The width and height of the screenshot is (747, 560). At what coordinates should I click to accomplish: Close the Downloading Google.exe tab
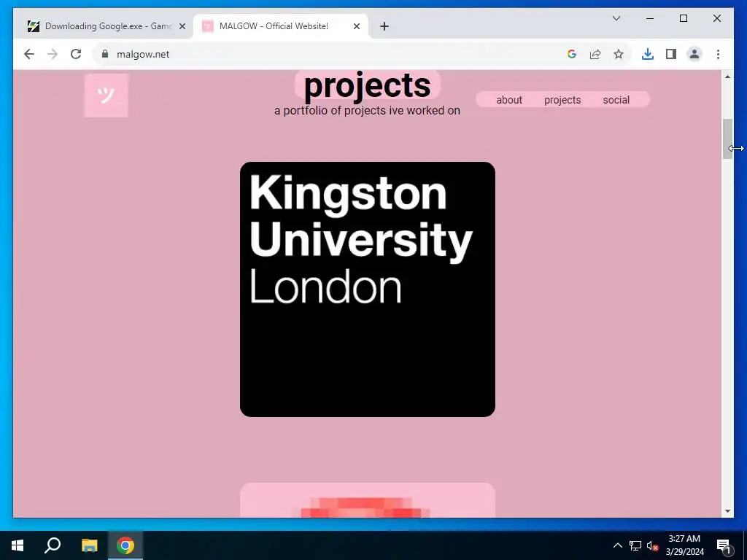click(182, 26)
